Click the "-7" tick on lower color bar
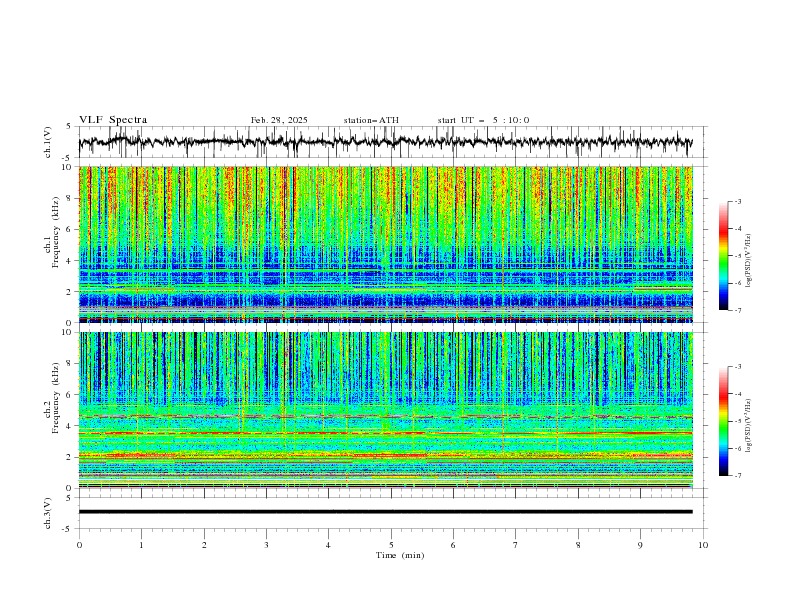 pyautogui.click(x=737, y=476)
